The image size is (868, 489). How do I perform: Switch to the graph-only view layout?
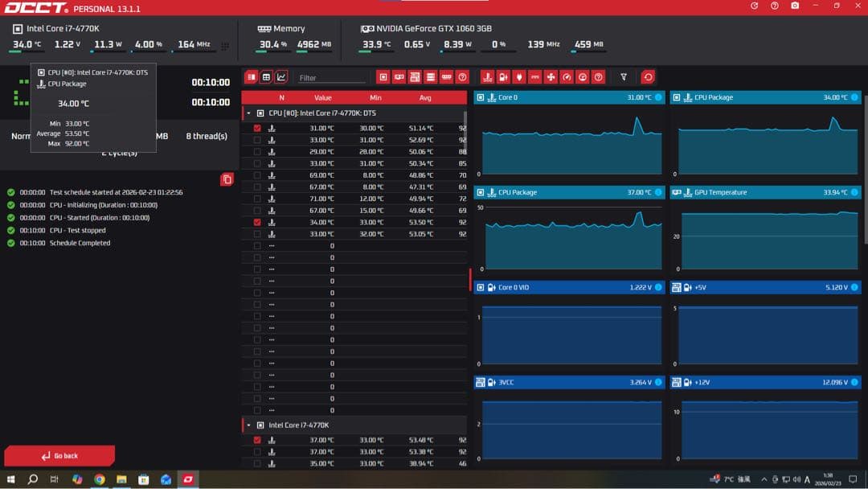click(x=281, y=77)
